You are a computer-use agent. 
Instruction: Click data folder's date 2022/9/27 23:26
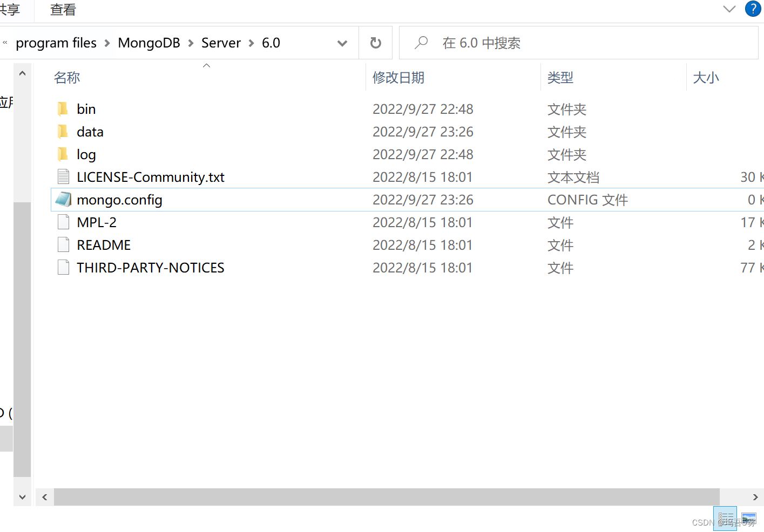pyautogui.click(x=423, y=132)
